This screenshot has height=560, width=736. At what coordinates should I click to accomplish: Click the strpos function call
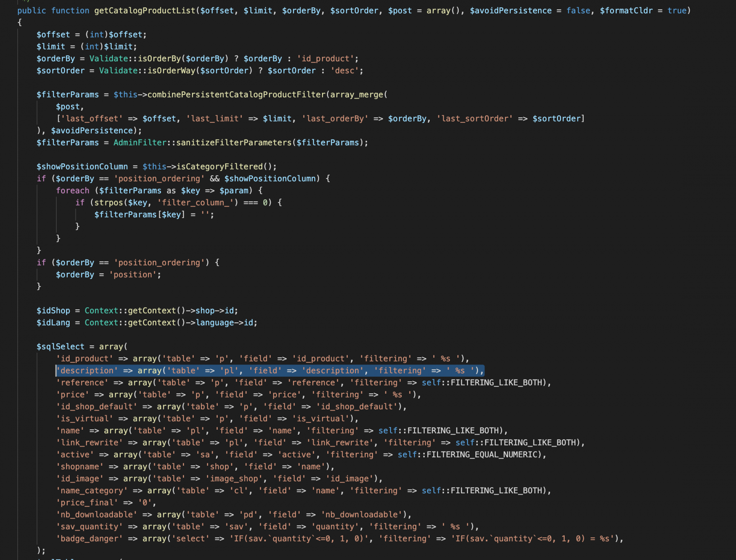click(108, 202)
